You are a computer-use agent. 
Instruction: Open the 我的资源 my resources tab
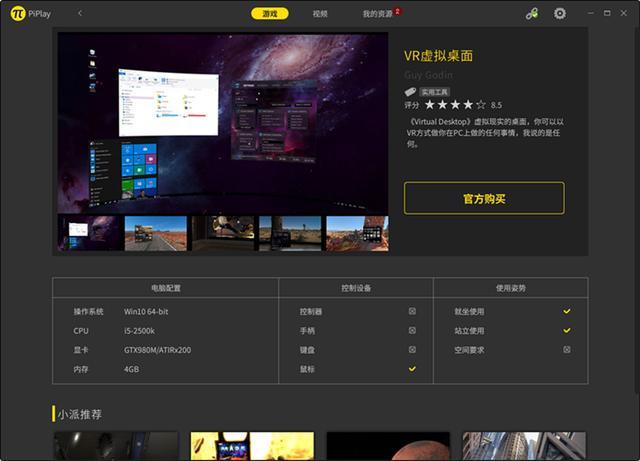tap(378, 14)
